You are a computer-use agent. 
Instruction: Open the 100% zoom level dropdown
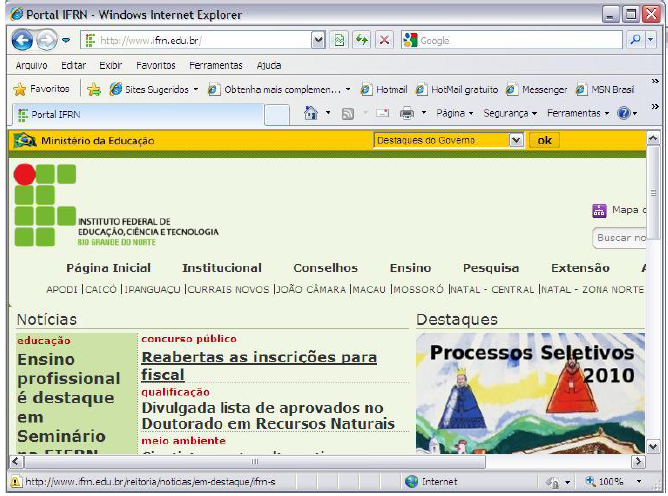point(639,482)
